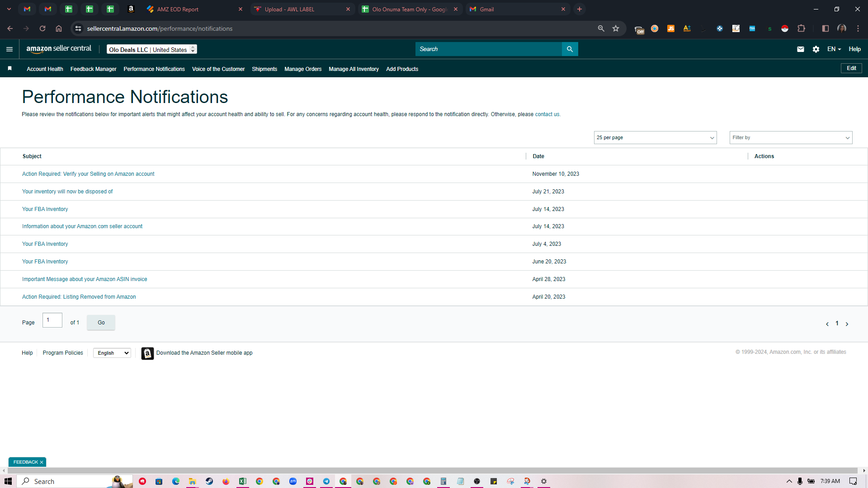Open the Filter by dropdown

[791, 138]
